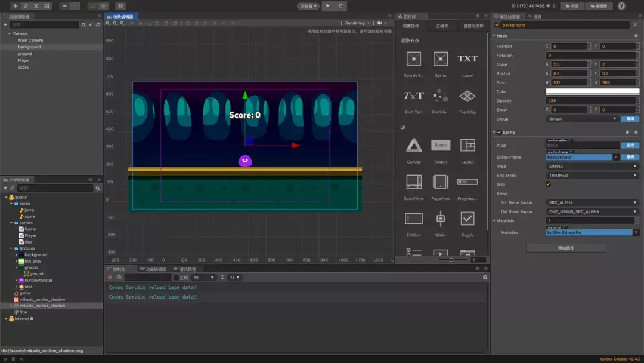The width and height of the screenshot is (644, 363).
Task: Select the Rotate transform tool
Action: (x=26, y=6)
